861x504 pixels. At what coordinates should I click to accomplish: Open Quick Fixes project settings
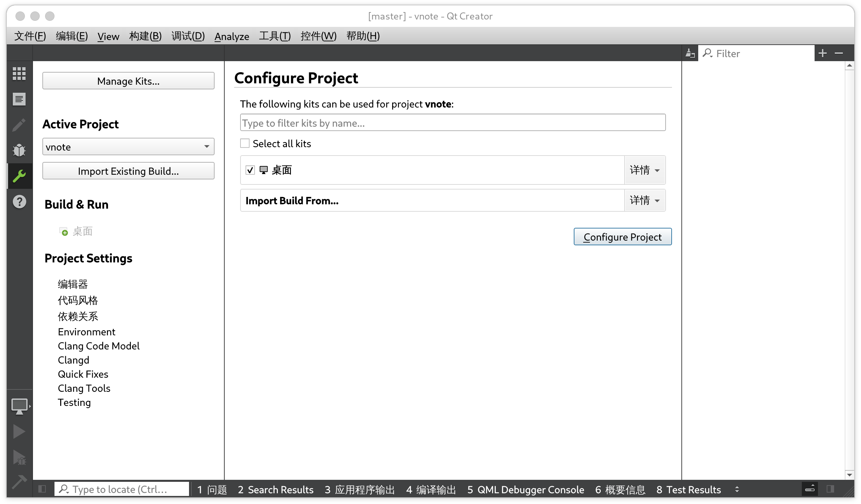click(83, 374)
